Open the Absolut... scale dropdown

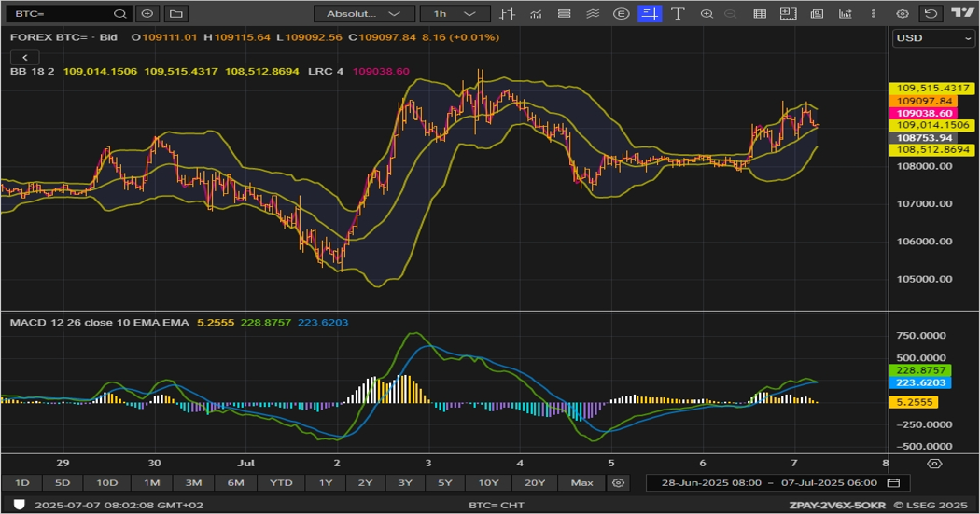pyautogui.click(x=364, y=13)
